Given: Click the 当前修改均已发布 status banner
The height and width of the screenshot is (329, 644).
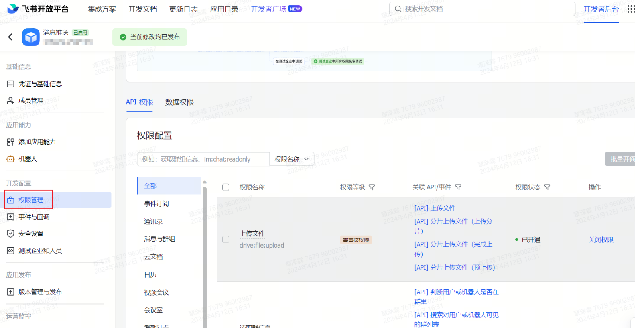Looking at the screenshot, I should (x=150, y=37).
